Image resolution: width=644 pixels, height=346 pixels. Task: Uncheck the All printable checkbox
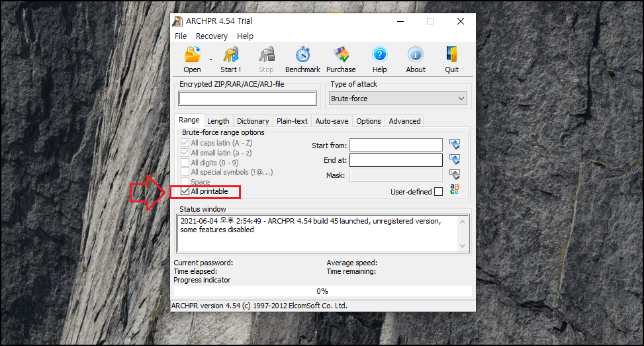[185, 191]
